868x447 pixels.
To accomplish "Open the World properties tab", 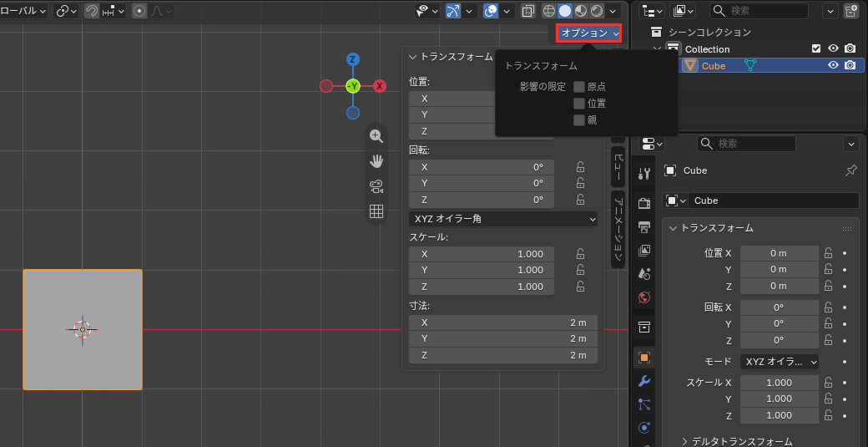I will point(643,297).
